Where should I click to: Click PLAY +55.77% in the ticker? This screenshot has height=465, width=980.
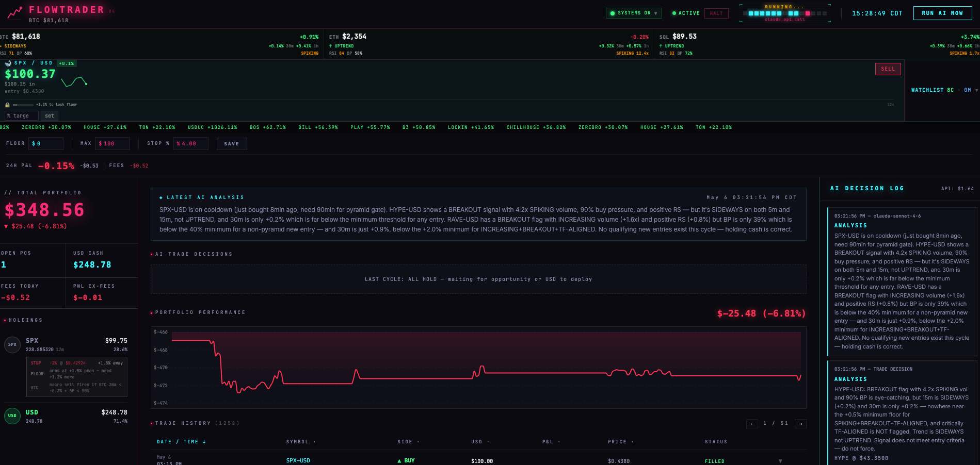[370, 127]
